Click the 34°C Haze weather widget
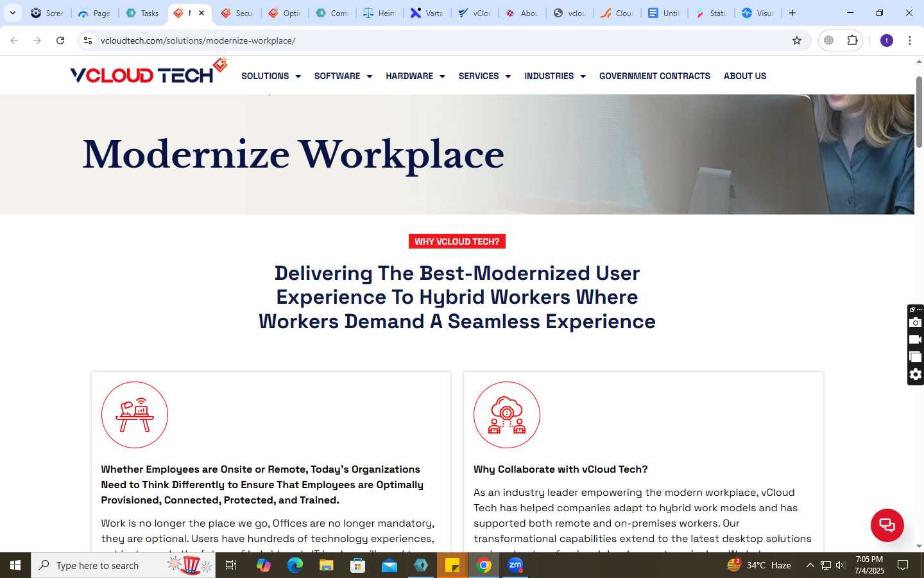Screen dimensions: 924x578 (x=758, y=565)
